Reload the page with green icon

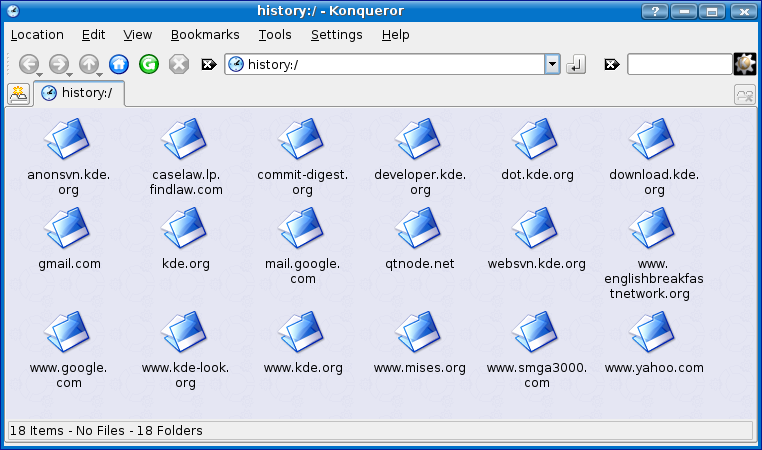point(149,64)
